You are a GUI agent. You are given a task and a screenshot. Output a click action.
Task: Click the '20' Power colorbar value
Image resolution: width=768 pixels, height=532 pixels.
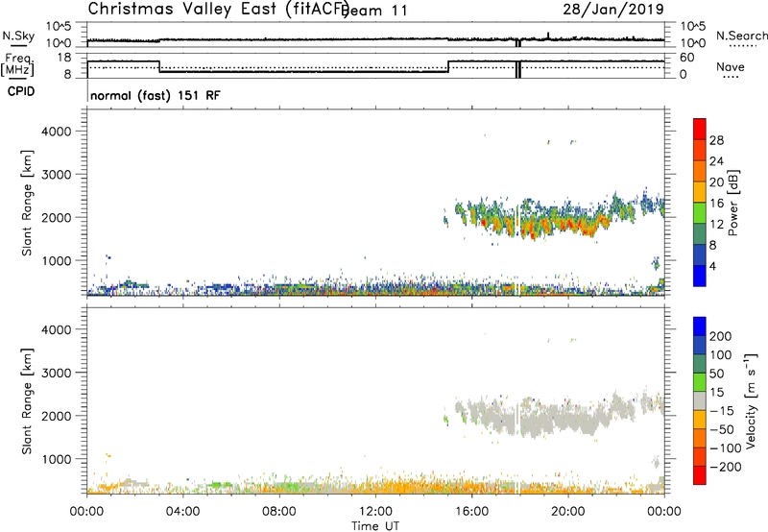tap(716, 182)
